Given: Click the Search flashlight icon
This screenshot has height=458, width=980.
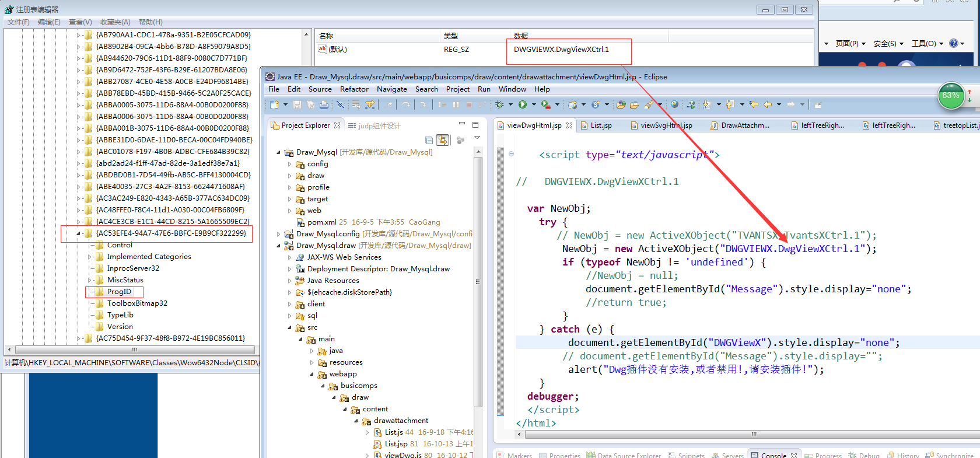Looking at the screenshot, I should (649, 104).
